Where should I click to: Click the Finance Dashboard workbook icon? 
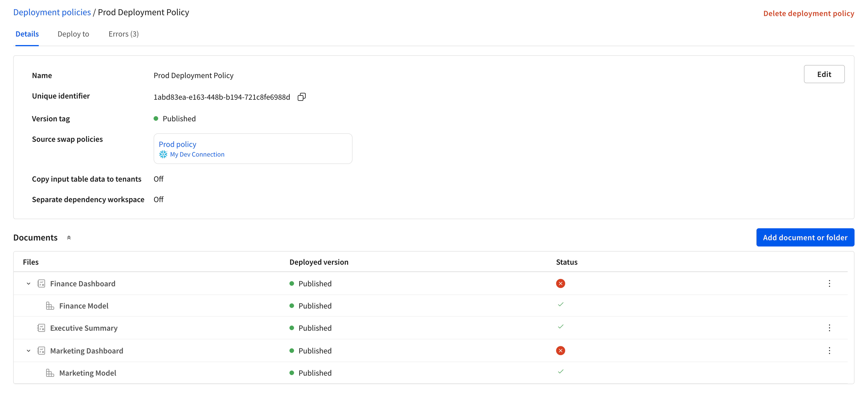point(41,283)
